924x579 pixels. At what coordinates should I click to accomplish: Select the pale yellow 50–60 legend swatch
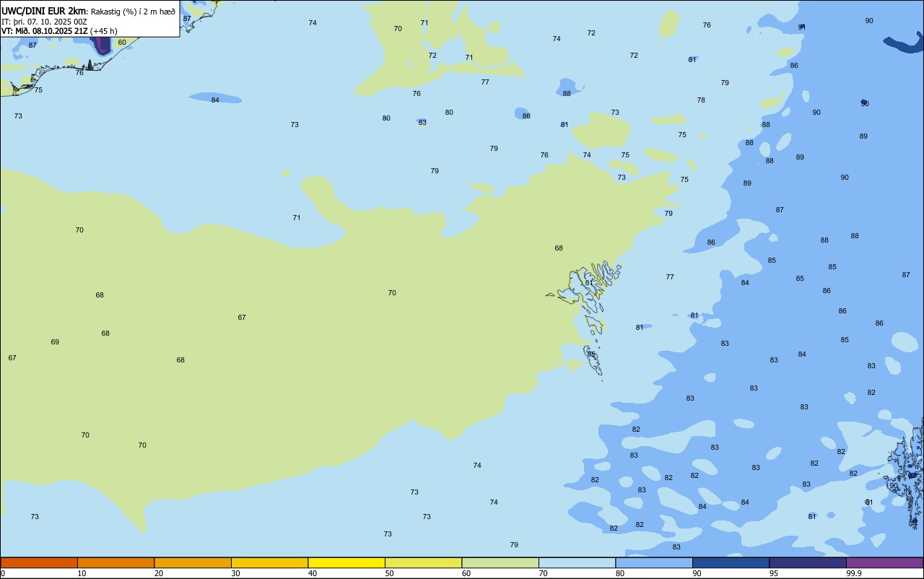(423, 562)
